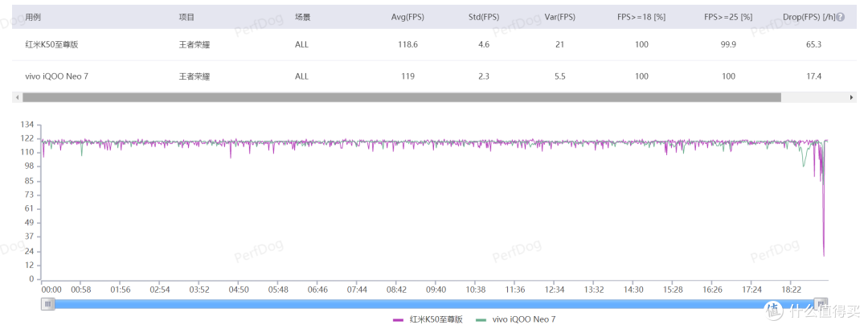Image resolution: width=868 pixels, height=329 pixels.
Task: Click 王者荣耀 in the 红米K50 row
Action: pos(194,44)
